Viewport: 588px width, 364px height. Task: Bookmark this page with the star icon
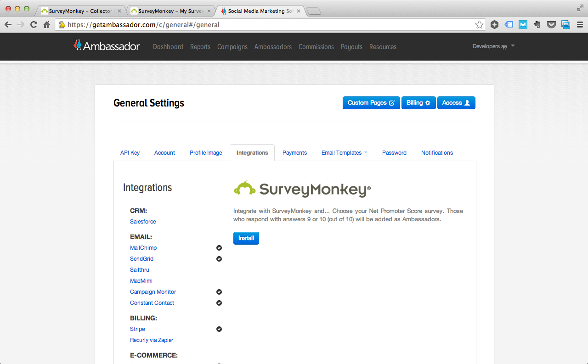pyautogui.click(x=479, y=25)
